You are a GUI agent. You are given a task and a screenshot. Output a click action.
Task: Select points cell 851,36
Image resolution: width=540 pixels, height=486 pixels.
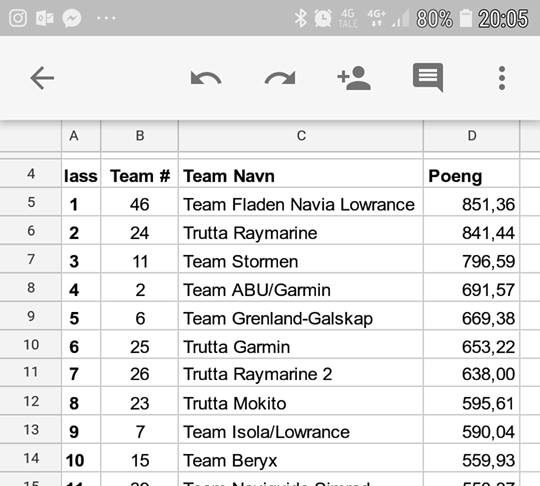[x=471, y=202]
